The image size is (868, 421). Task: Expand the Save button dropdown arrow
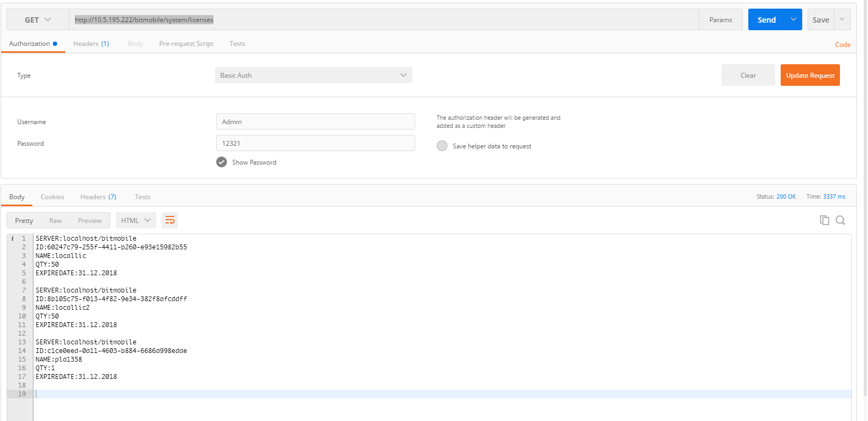click(x=842, y=20)
